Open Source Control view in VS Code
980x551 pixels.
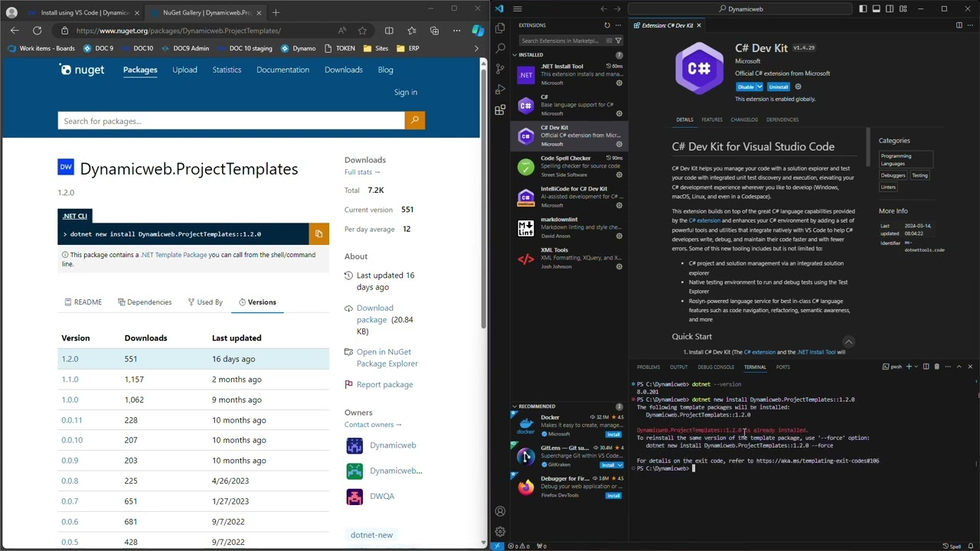tap(500, 69)
